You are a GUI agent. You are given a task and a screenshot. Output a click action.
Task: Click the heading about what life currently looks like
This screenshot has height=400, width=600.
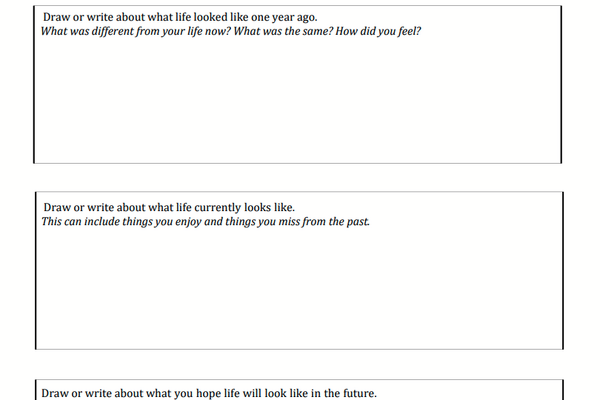168,207
